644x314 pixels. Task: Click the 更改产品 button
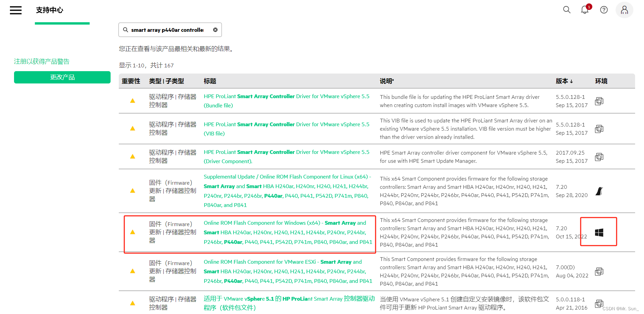click(x=62, y=77)
